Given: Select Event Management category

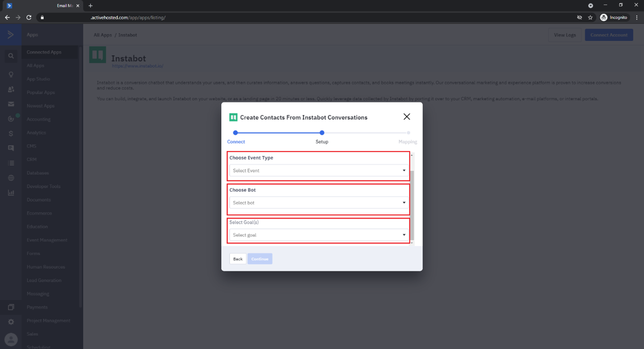Looking at the screenshot, I should (47, 240).
